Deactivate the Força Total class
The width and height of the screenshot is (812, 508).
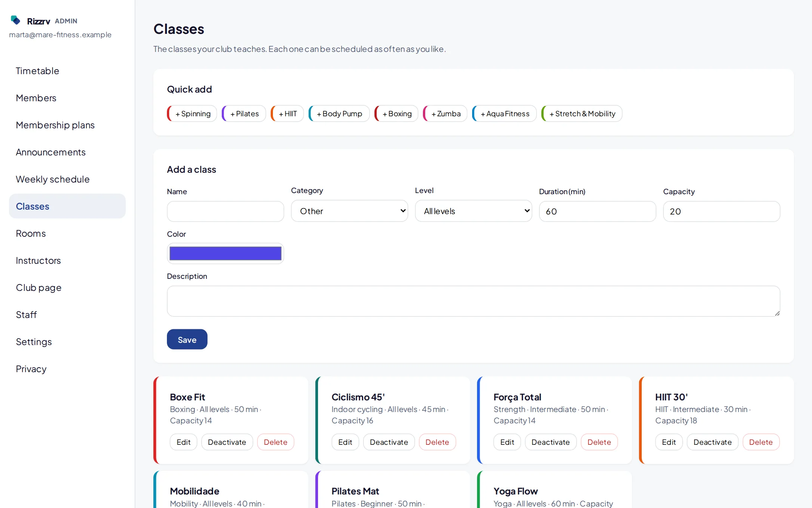[551, 442]
